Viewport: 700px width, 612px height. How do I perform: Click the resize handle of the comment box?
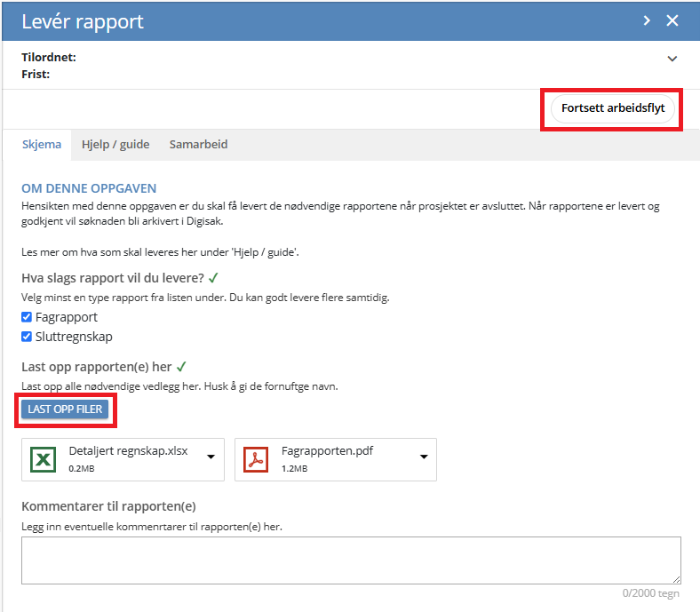click(x=676, y=579)
